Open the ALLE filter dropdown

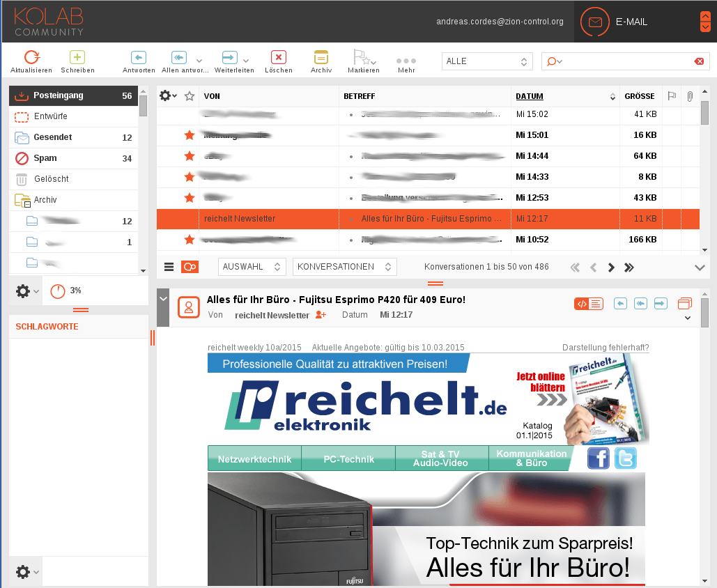pos(486,61)
